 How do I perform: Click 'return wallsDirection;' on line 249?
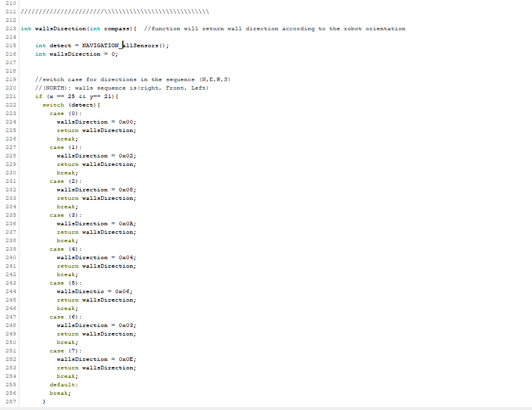96,334
